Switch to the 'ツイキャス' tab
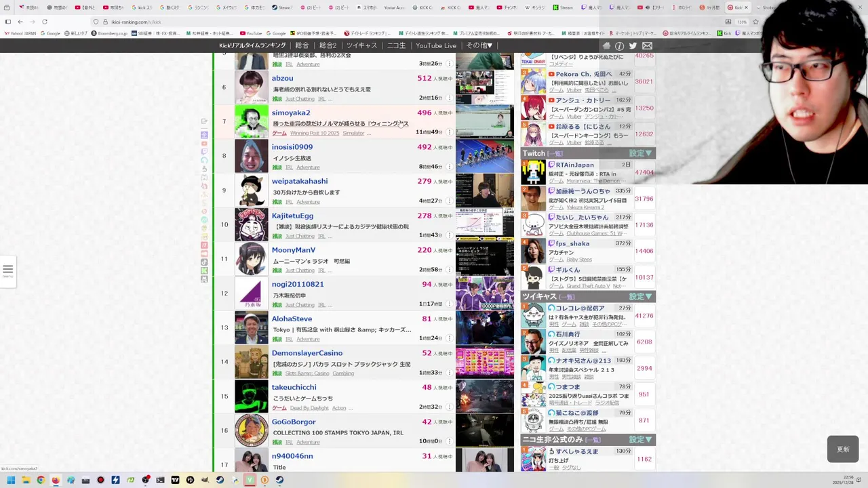The height and width of the screenshot is (488, 868). (361, 45)
